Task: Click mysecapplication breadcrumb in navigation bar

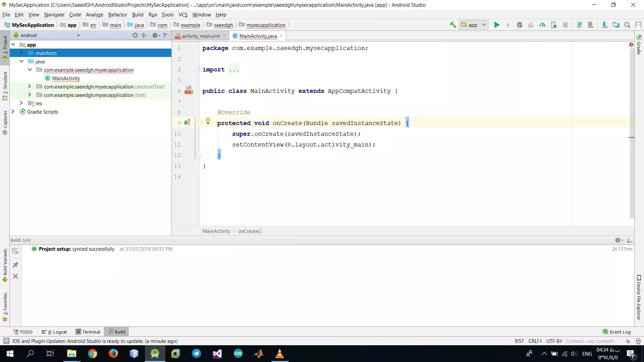Action: [x=262, y=25]
